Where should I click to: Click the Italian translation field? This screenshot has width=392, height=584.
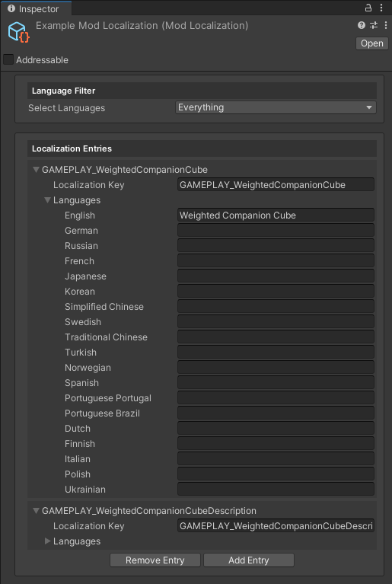tap(276, 459)
